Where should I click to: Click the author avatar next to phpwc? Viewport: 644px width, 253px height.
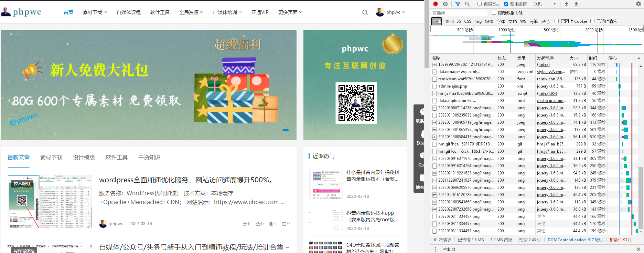(x=103, y=224)
